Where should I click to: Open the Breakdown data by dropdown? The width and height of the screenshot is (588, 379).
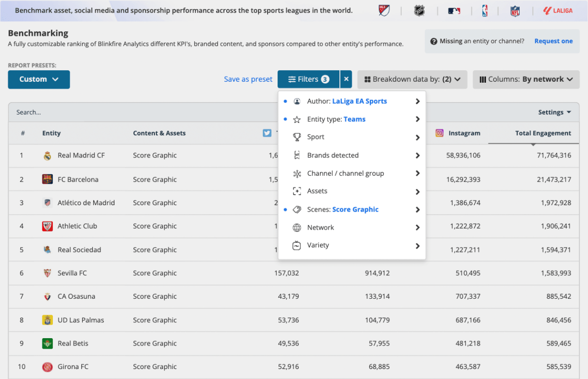(412, 79)
